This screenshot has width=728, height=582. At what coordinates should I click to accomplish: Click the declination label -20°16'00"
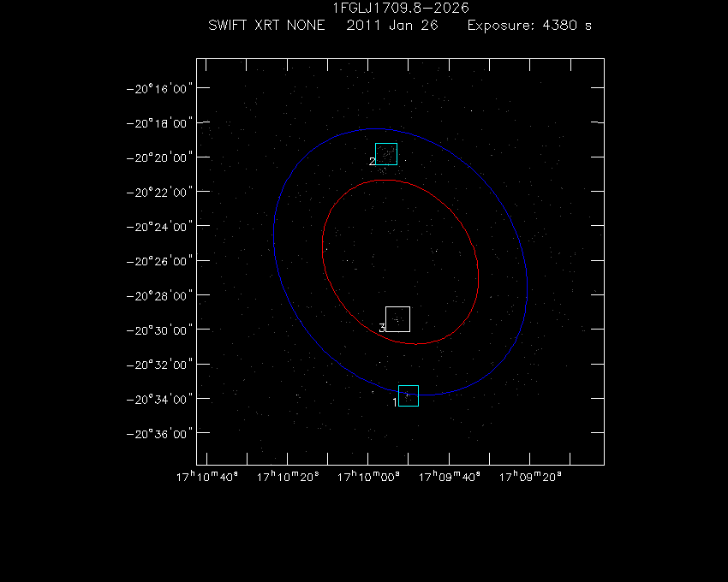click(159, 89)
